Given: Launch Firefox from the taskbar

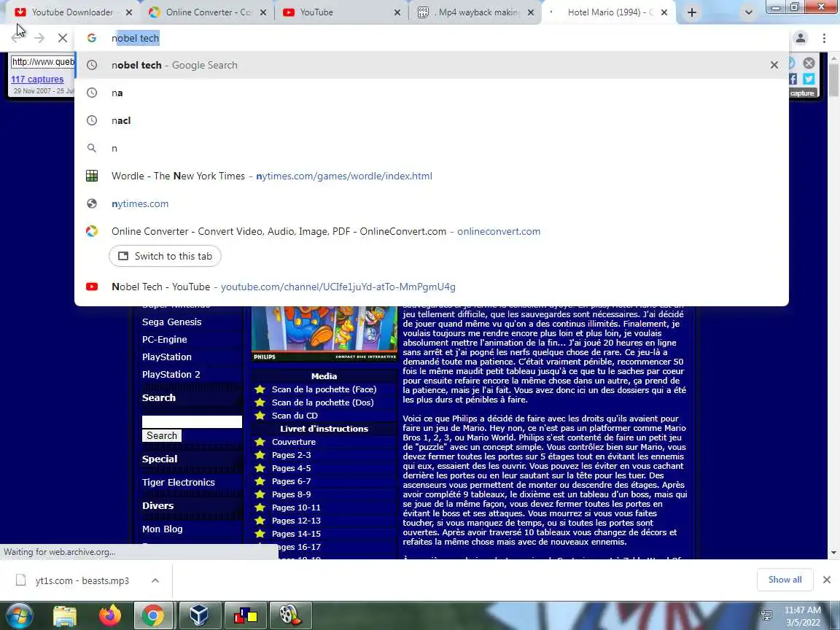Looking at the screenshot, I should pos(109,615).
